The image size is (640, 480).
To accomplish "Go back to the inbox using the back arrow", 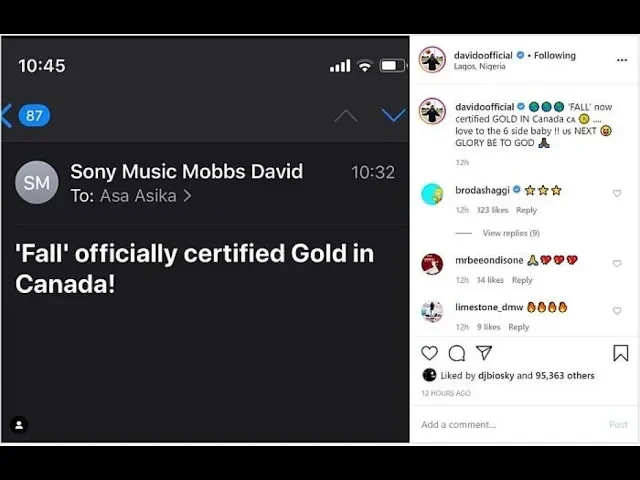I will pos(7,116).
